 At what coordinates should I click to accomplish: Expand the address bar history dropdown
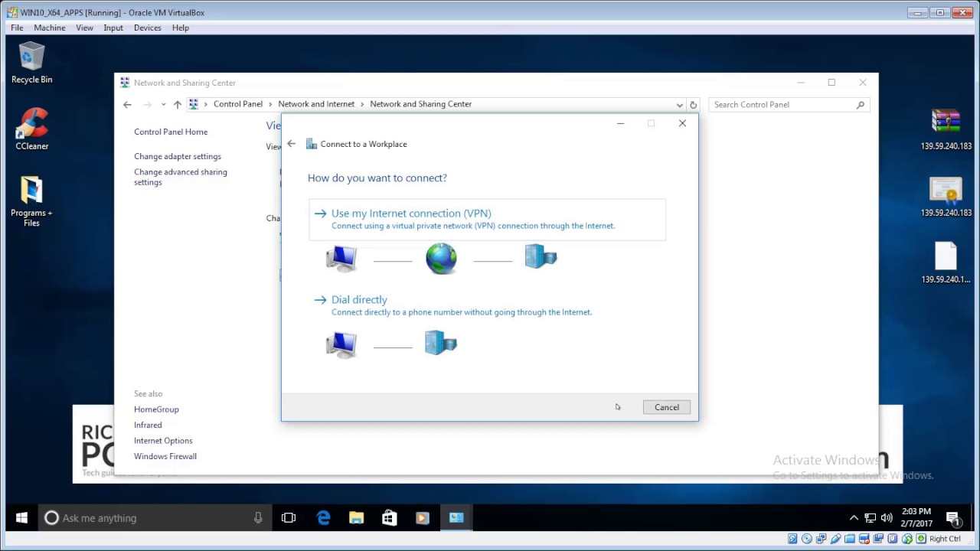679,105
